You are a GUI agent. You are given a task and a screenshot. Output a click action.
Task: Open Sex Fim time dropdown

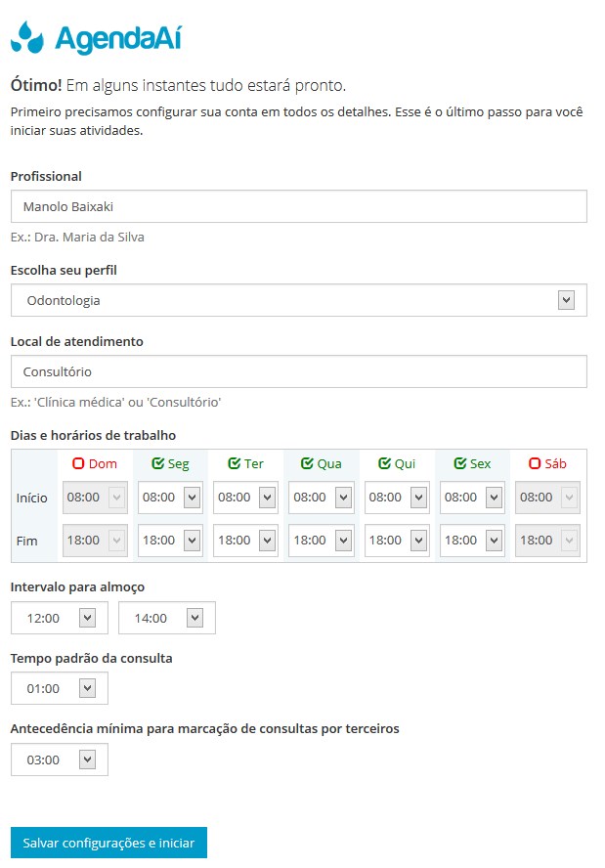pyautogui.click(x=473, y=541)
